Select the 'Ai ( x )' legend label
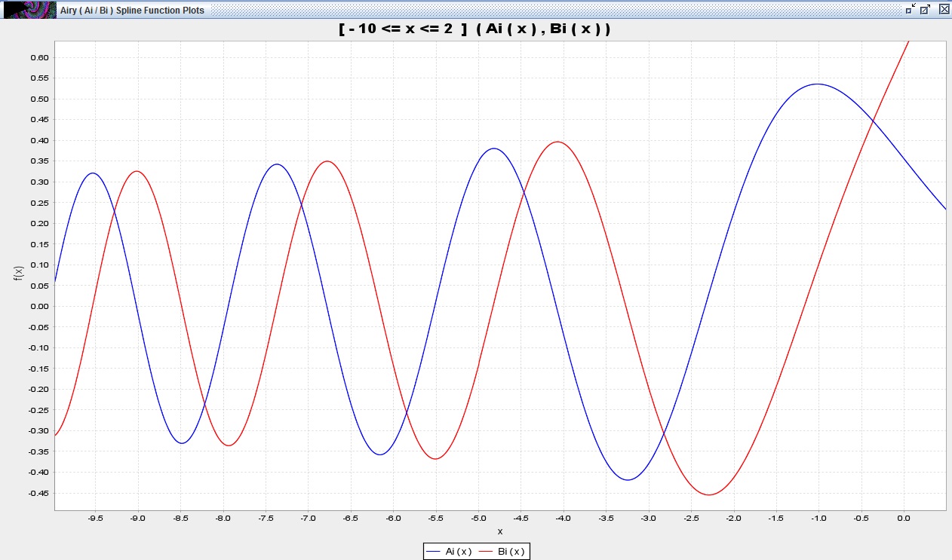Image resolution: width=952 pixels, height=560 pixels. (459, 552)
